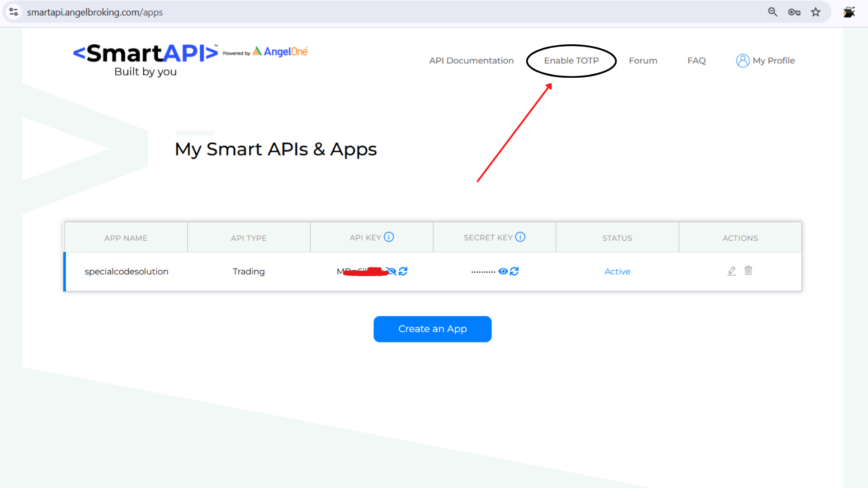This screenshot has height=488, width=868.
Task: Open the My Profile avatar icon
Action: pyautogui.click(x=742, y=61)
